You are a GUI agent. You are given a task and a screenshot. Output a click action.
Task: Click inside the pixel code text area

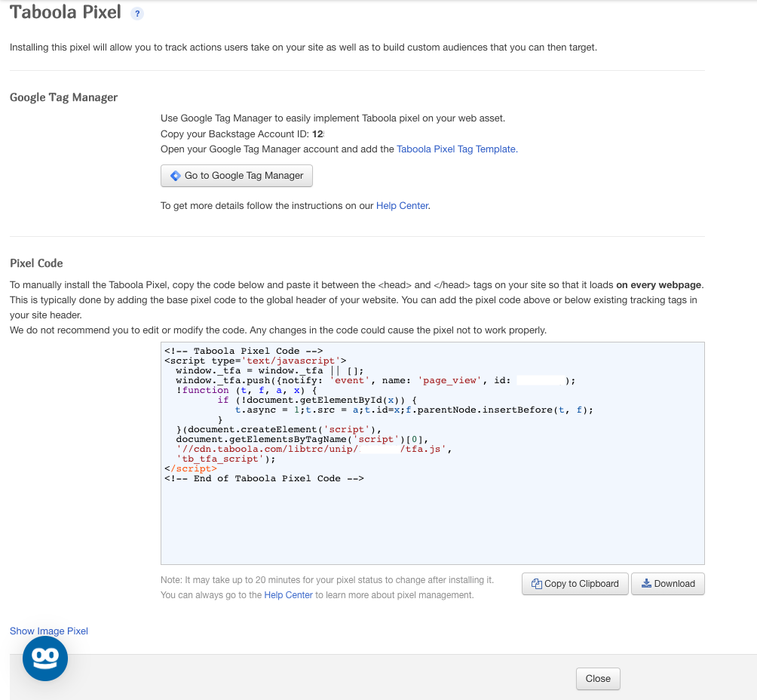(x=433, y=453)
